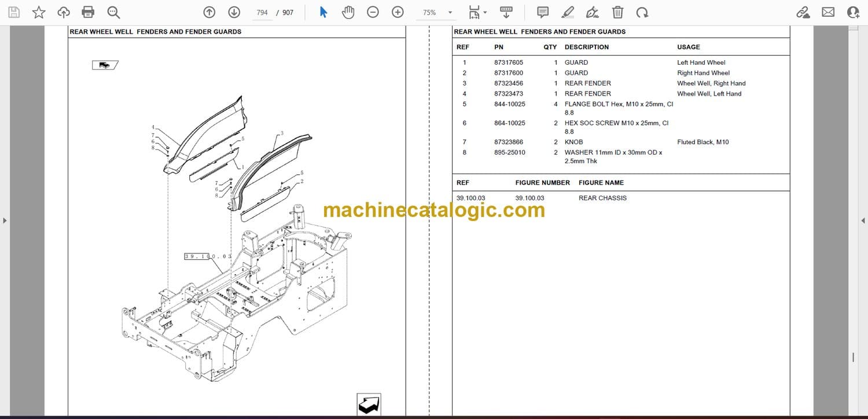Save the PDF with the floppy disk icon
868x419 pixels.
(14, 12)
